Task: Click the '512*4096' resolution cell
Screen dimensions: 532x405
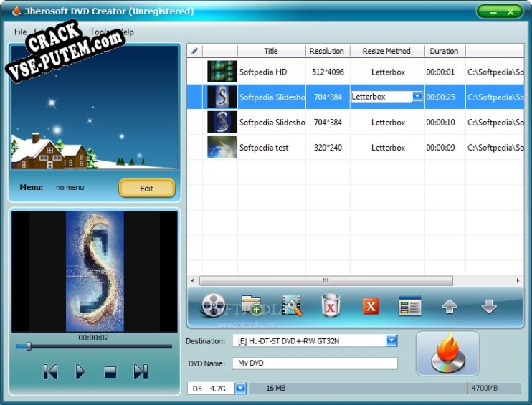Action: coord(328,72)
